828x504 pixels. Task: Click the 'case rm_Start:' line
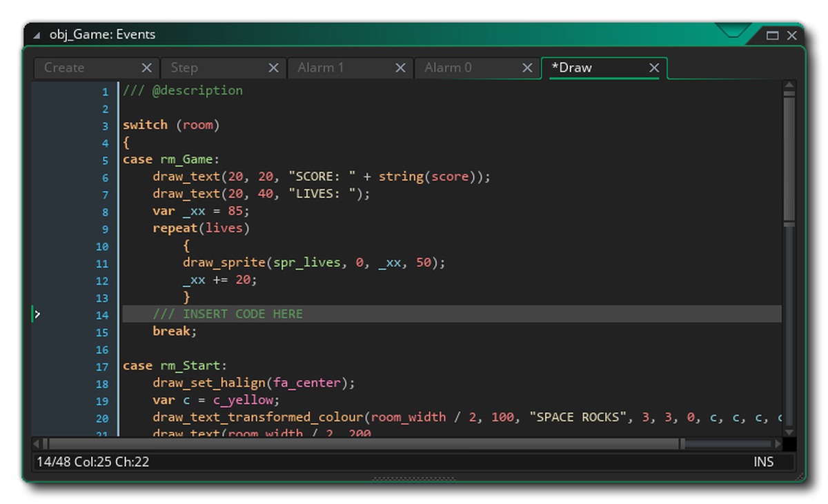pyautogui.click(x=175, y=365)
